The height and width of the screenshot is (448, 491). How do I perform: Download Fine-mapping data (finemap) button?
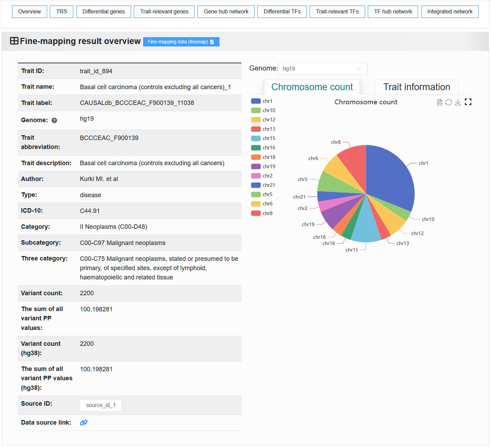point(181,42)
